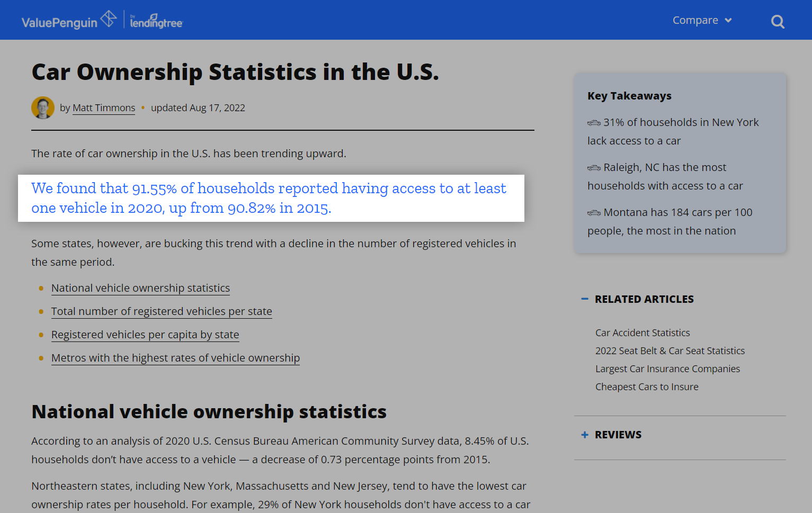Open Cheapest Cars to Insure article

click(x=647, y=387)
